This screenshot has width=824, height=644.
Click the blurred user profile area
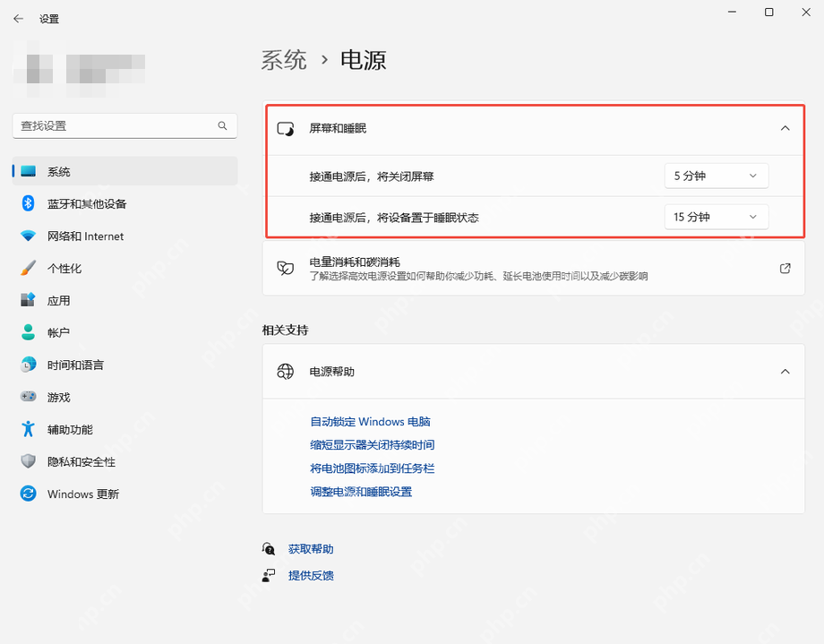[x=79, y=68]
